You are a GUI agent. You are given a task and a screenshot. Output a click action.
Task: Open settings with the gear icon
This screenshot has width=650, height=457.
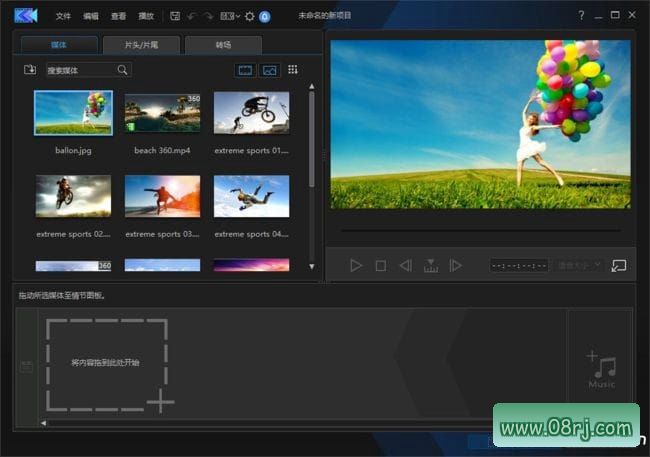250,16
